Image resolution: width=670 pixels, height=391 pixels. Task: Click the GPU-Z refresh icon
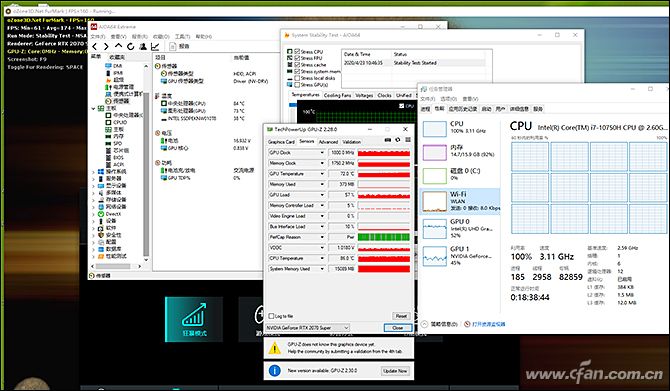pyautogui.click(x=398, y=140)
